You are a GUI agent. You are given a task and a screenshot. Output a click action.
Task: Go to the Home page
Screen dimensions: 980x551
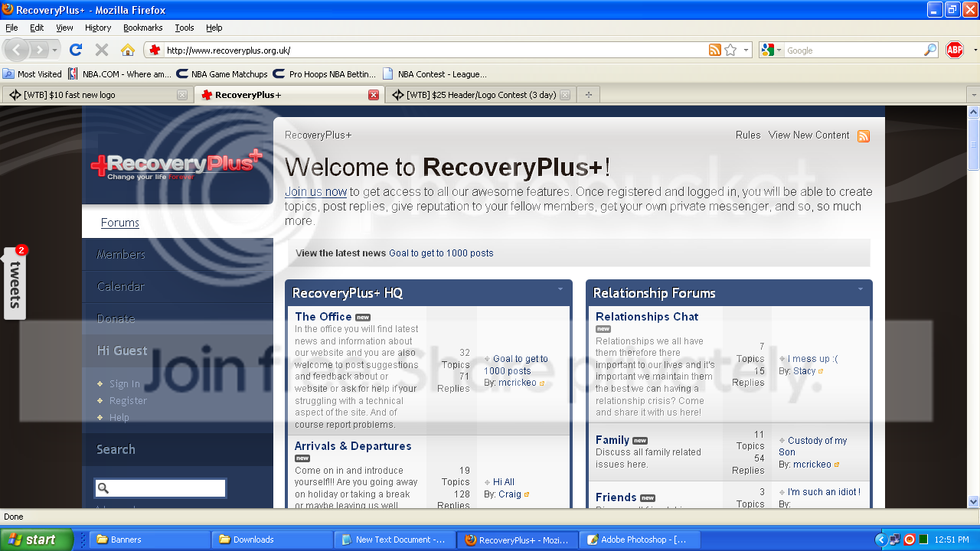click(x=128, y=50)
